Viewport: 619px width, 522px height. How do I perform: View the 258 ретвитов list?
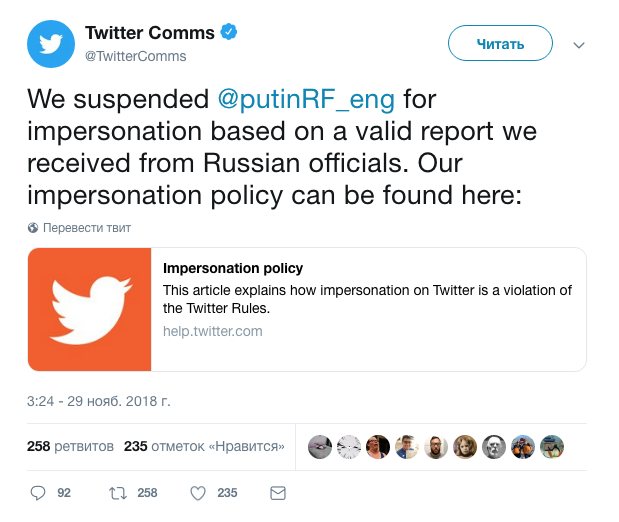(70, 446)
